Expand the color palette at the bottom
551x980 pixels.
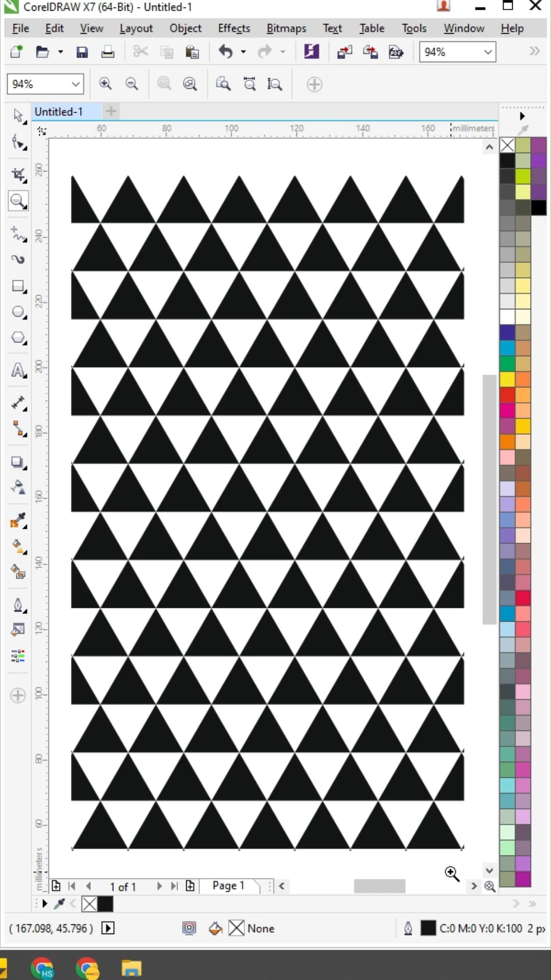[533, 904]
